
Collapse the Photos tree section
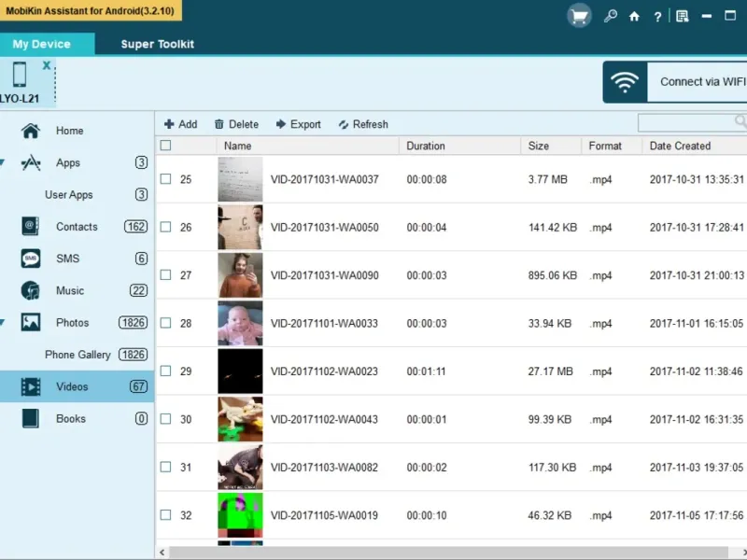point(3,323)
